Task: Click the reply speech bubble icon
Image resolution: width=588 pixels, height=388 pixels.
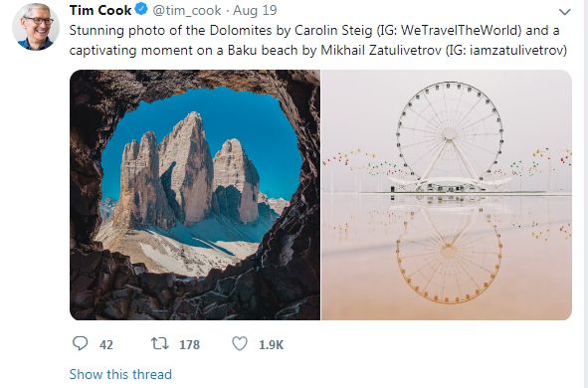Action: pyautogui.click(x=80, y=343)
